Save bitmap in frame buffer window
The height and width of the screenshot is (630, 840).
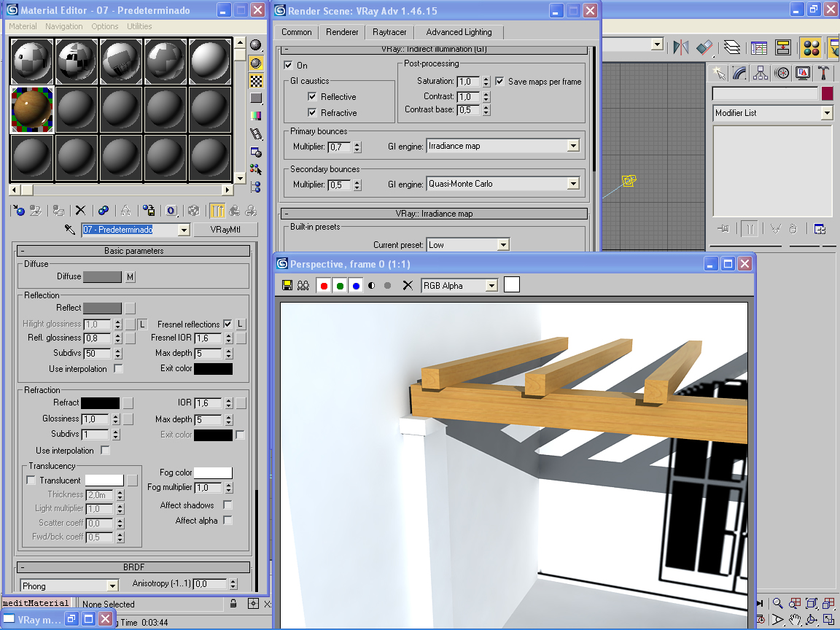click(287, 286)
